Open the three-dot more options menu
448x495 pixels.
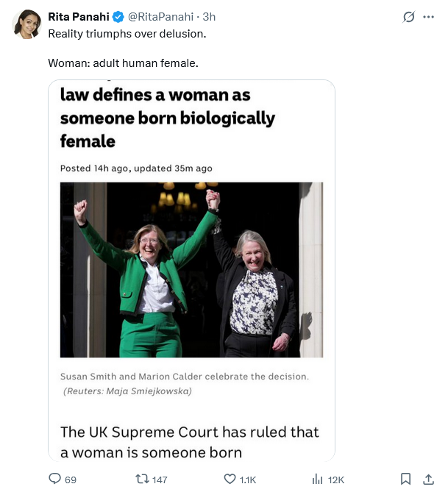click(x=429, y=17)
